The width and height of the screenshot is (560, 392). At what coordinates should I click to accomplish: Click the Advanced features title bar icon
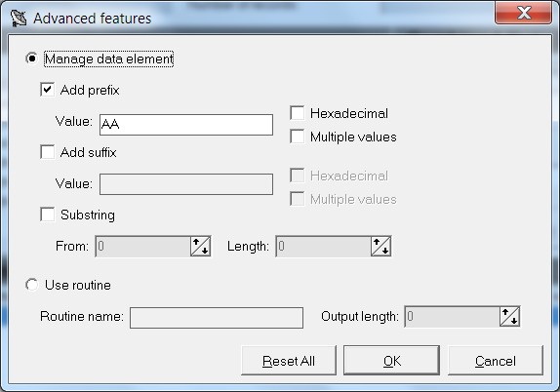(19, 19)
